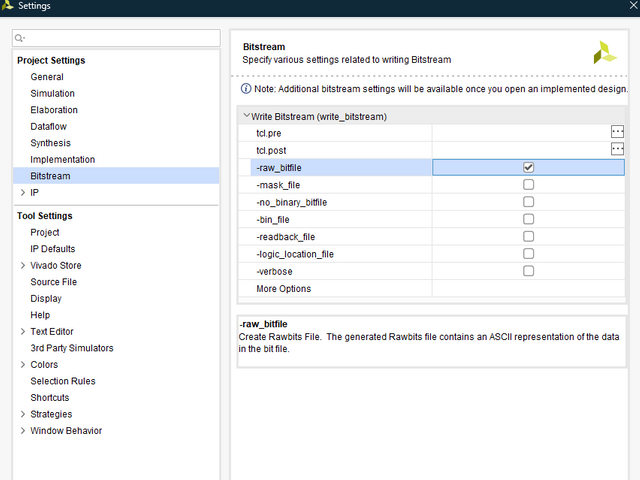Uncheck the -raw_bitfile checkbox

point(528,167)
